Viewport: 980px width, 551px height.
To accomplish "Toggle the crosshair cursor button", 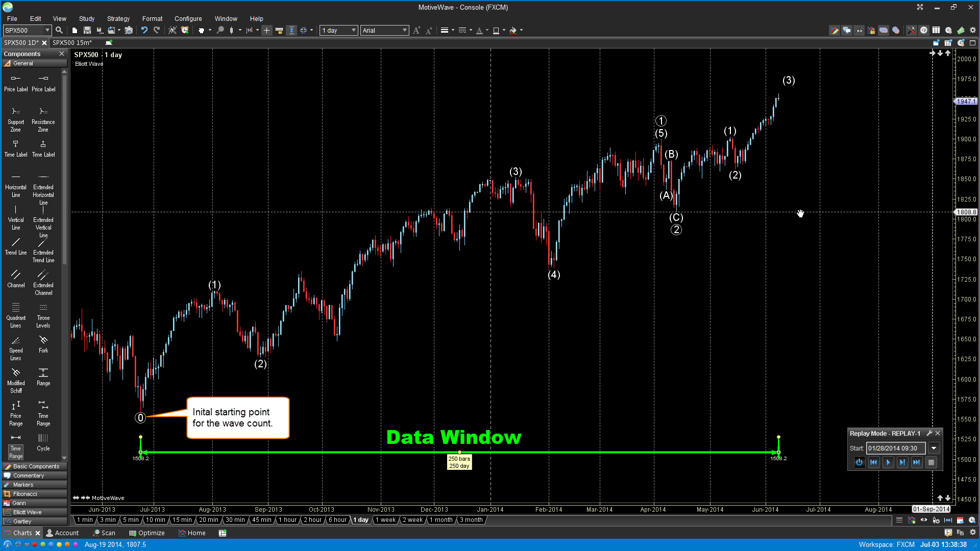I will [x=266, y=30].
